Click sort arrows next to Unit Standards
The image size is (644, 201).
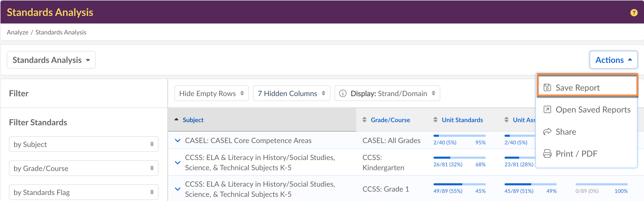click(435, 120)
